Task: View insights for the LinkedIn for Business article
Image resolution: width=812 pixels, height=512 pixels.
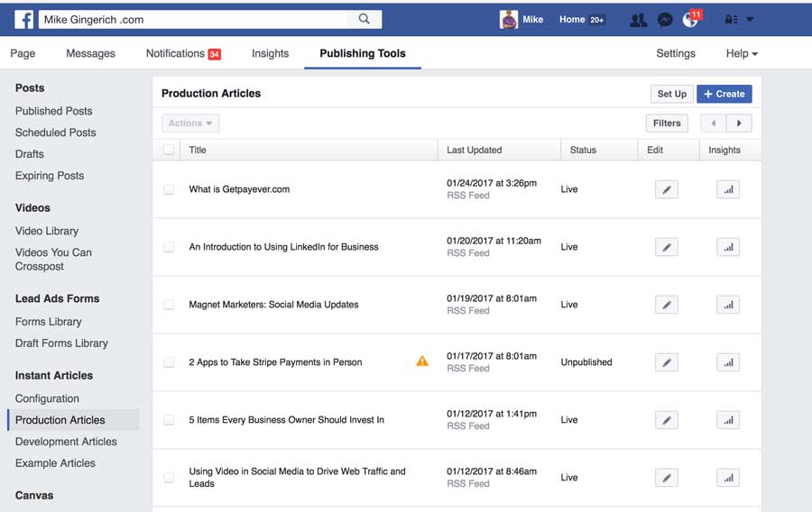Action: (x=727, y=247)
